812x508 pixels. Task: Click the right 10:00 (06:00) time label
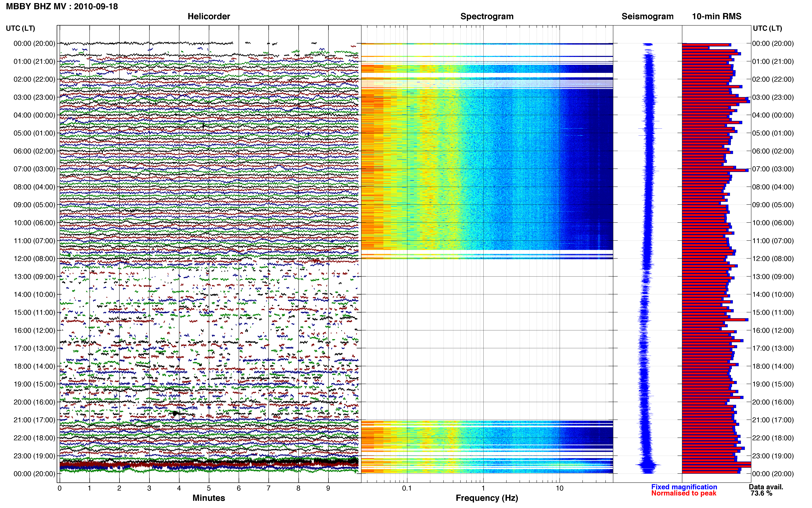pos(773,223)
